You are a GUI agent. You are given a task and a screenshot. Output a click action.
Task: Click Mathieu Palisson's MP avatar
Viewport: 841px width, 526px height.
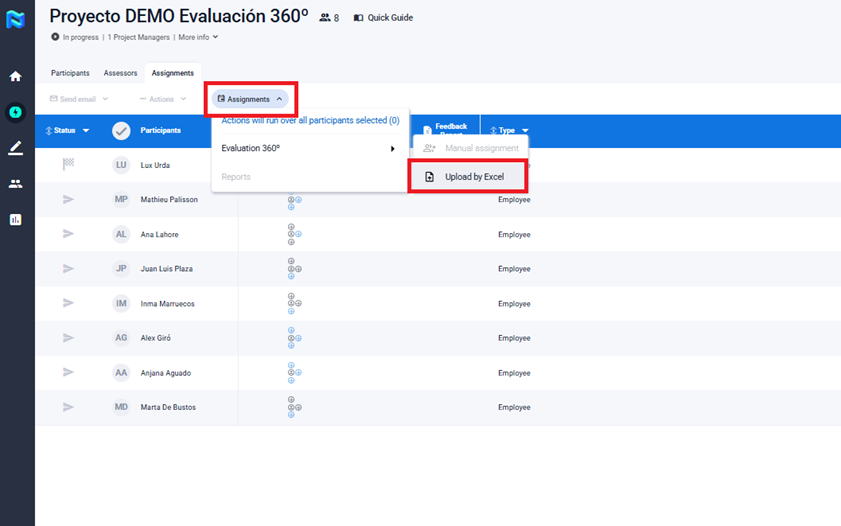point(121,199)
